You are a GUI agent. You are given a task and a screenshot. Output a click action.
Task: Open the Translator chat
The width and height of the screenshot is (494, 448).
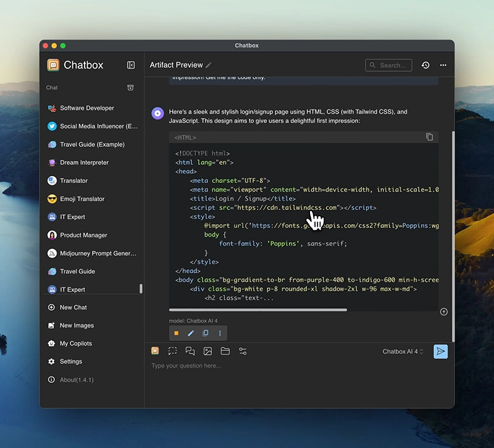pos(91,180)
